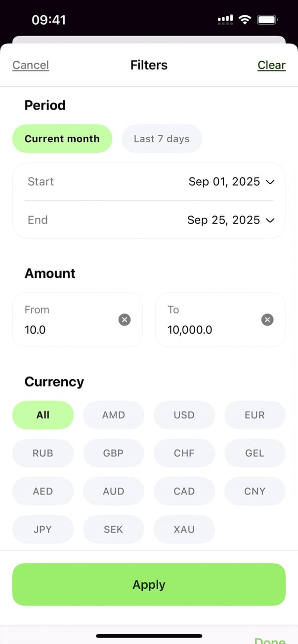
Task: Apply the selected filters
Action: pyautogui.click(x=149, y=585)
